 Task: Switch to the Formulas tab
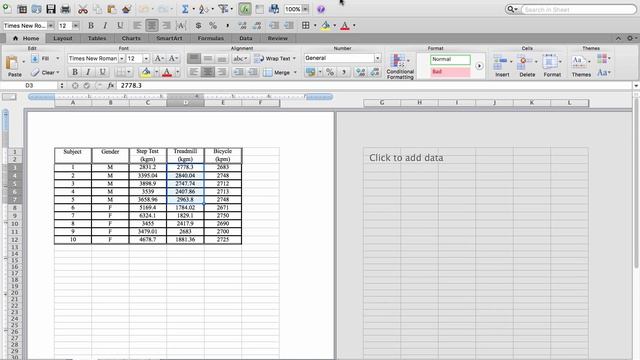coord(211,38)
